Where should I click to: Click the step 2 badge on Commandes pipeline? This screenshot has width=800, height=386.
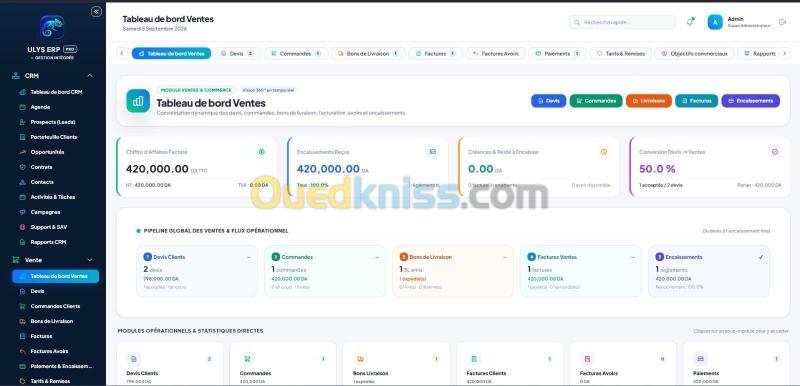(276, 257)
